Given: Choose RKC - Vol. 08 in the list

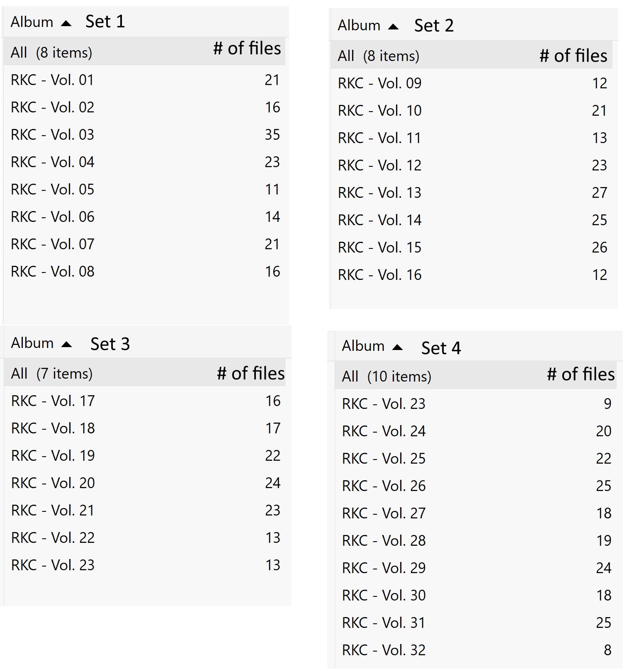Looking at the screenshot, I should pyautogui.click(x=53, y=272).
